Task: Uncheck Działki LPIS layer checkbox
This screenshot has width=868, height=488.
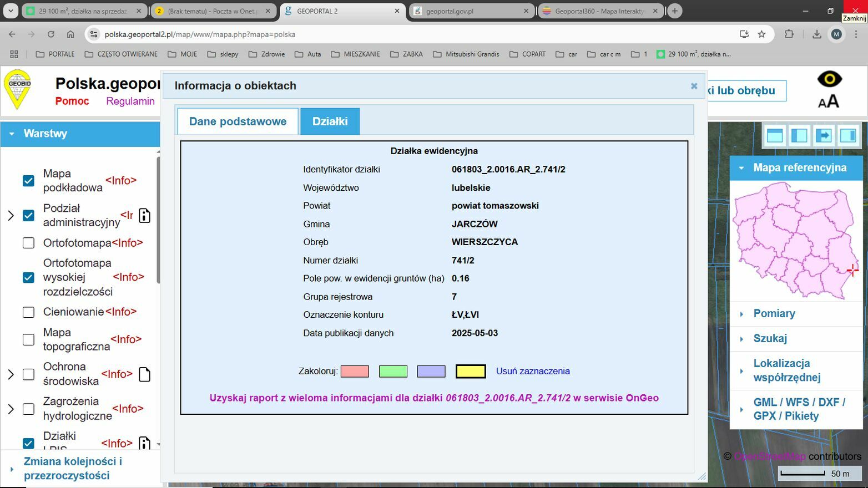Action: [x=28, y=443]
